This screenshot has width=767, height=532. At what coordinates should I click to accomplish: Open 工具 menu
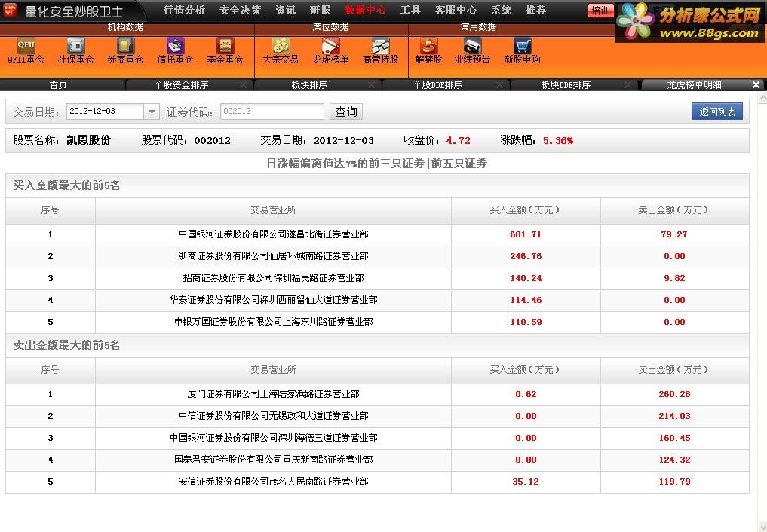point(410,10)
